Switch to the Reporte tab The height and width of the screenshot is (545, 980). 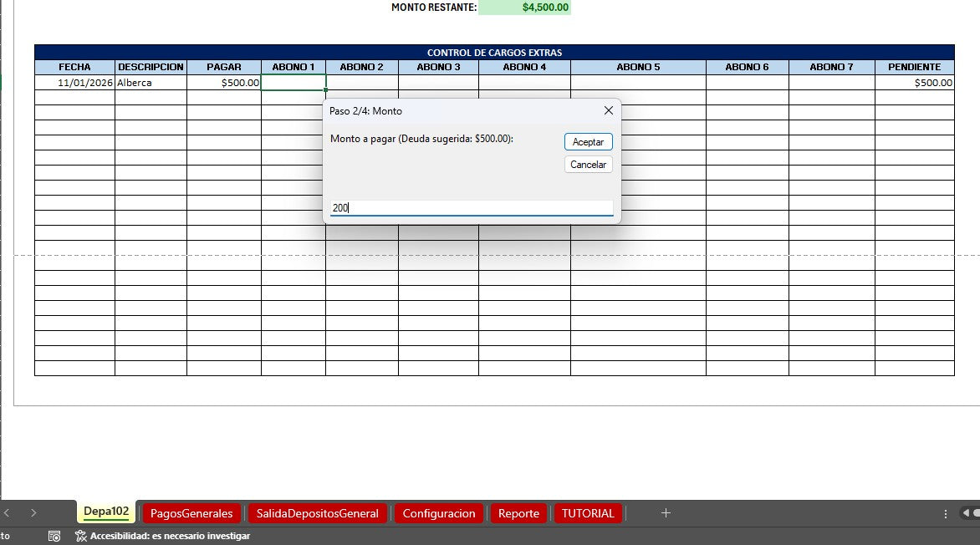(518, 512)
